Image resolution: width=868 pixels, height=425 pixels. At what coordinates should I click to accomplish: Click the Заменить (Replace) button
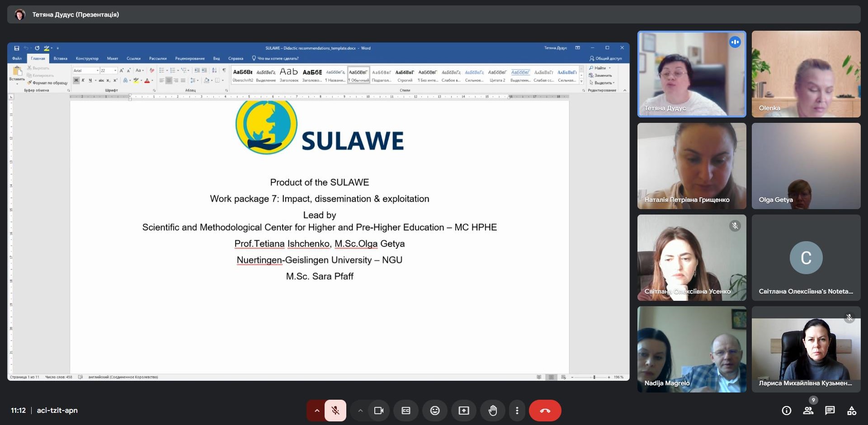600,75
